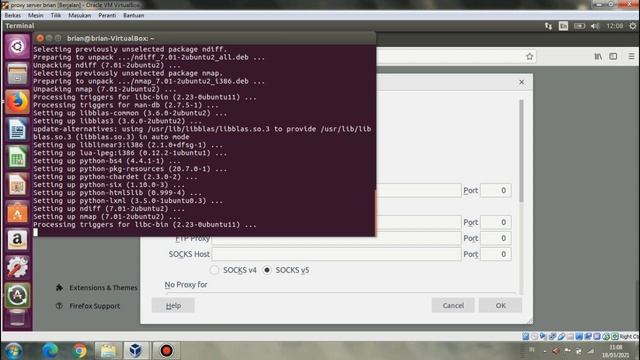Image resolution: width=640 pixels, height=360 pixels.
Task: Click network indicator in Ubuntu panel
Action: click(x=548, y=26)
